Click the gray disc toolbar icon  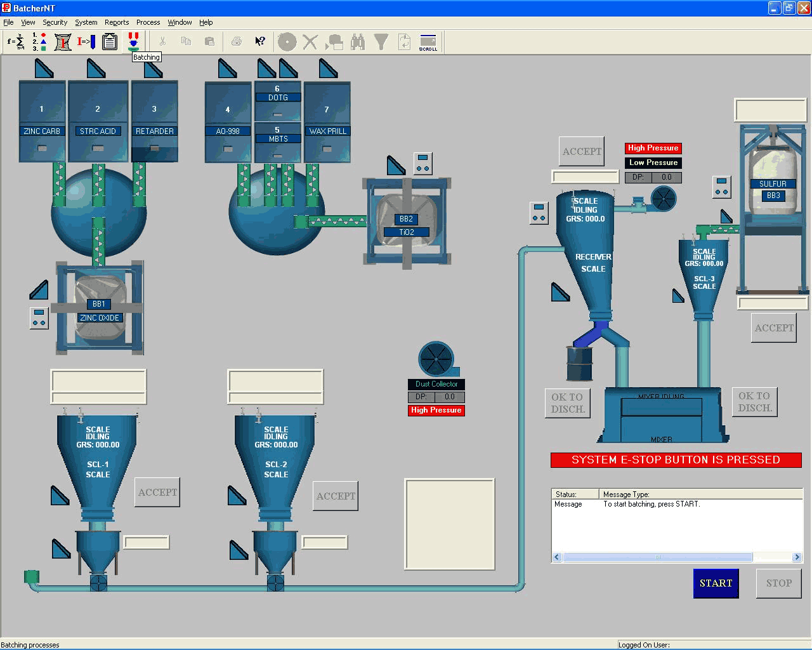coord(287,42)
